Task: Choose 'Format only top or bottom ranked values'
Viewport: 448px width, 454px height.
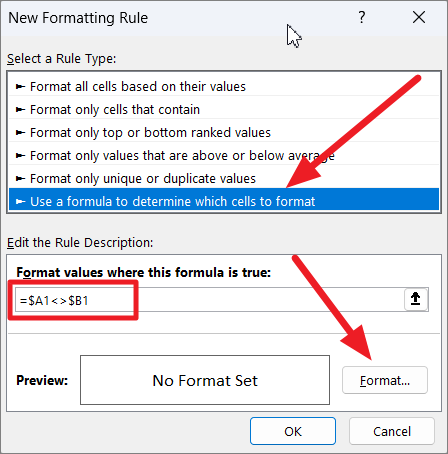Action: (x=224, y=133)
